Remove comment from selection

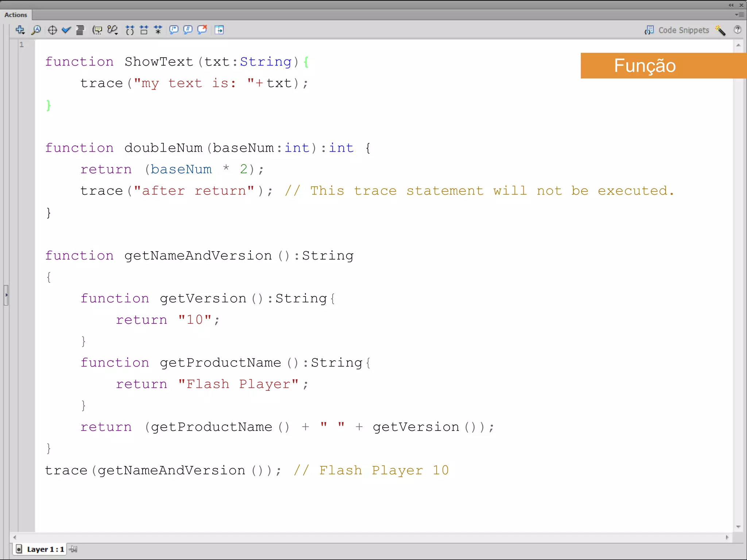point(202,30)
